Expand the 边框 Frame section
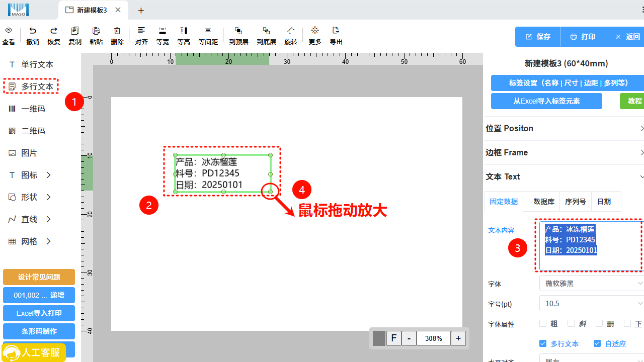 coord(564,152)
